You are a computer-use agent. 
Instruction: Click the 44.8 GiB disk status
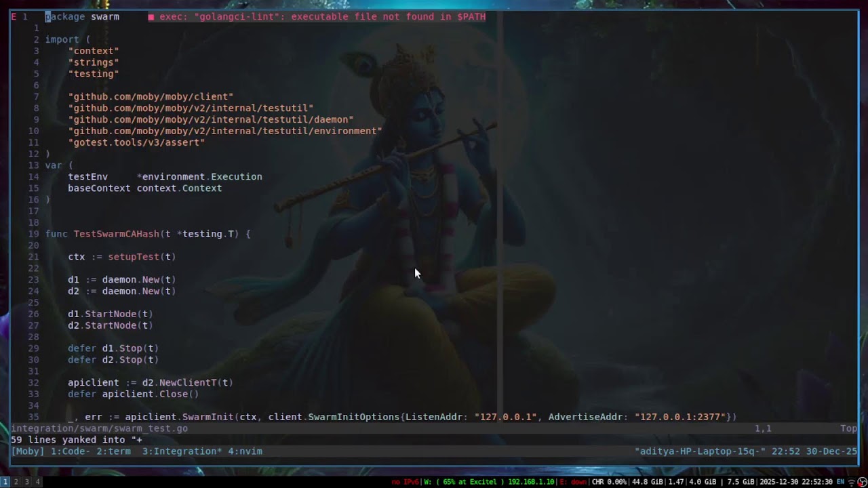[648, 482]
